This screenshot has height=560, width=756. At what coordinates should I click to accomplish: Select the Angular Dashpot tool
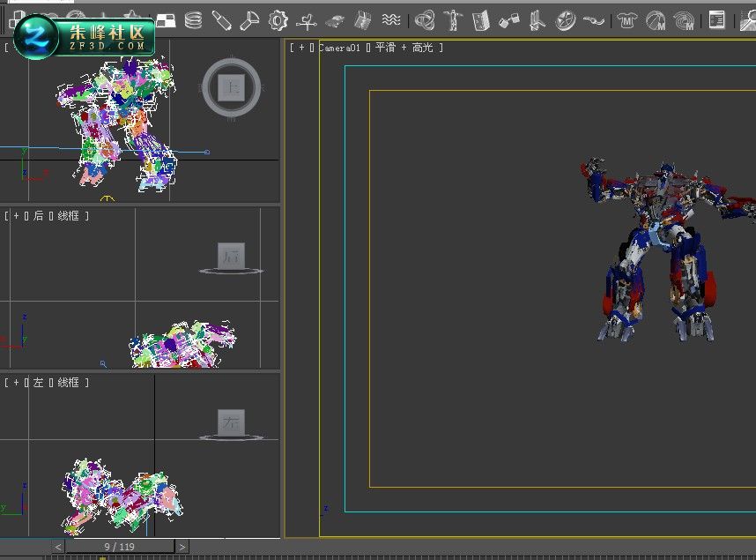pyautogui.click(x=249, y=21)
